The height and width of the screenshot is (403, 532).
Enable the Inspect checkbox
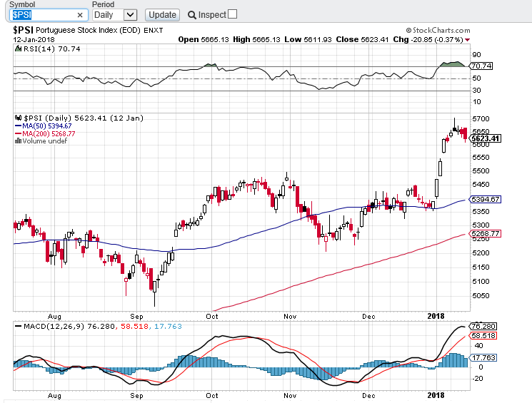[232, 14]
